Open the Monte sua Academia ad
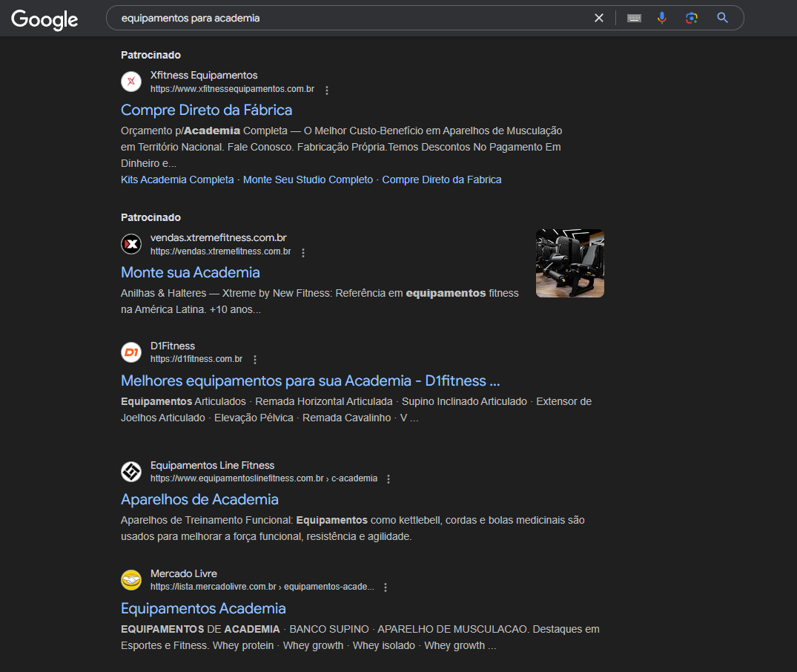The width and height of the screenshot is (797, 672). (x=190, y=272)
